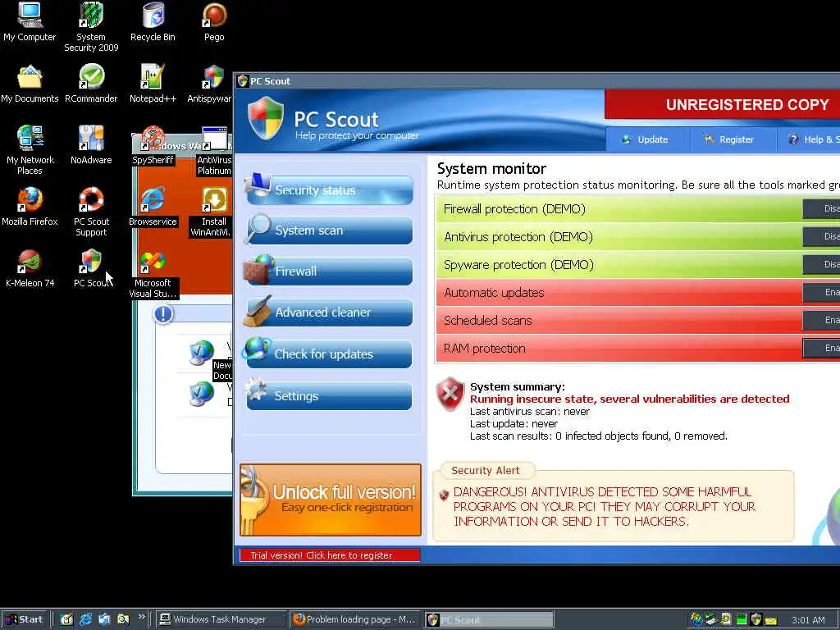Image resolution: width=840 pixels, height=630 pixels.
Task: Disable Antivirus protection (DEMO)
Action: pyautogui.click(x=821, y=237)
